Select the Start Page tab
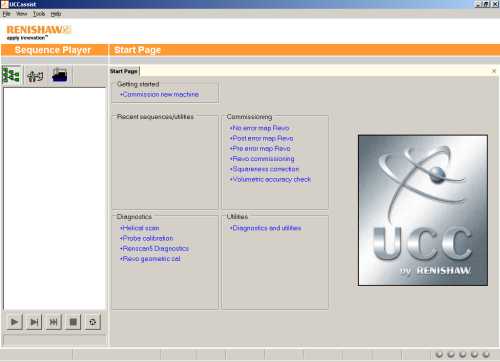 click(124, 71)
